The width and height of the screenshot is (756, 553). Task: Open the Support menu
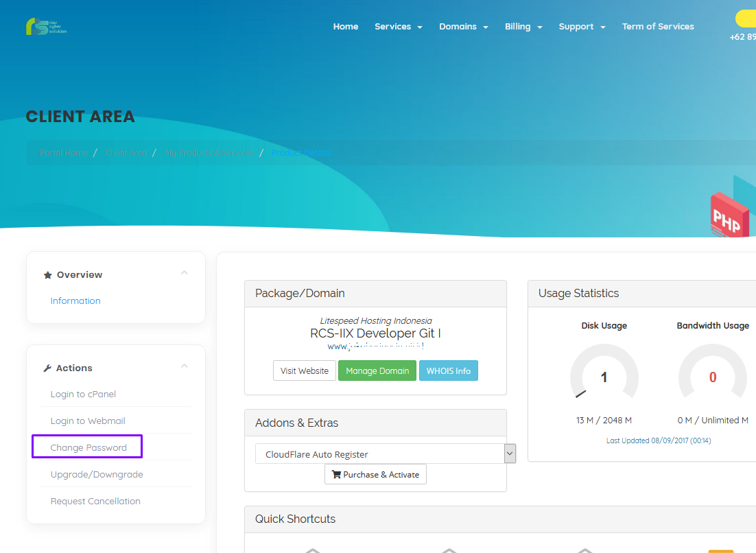[x=582, y=27]
